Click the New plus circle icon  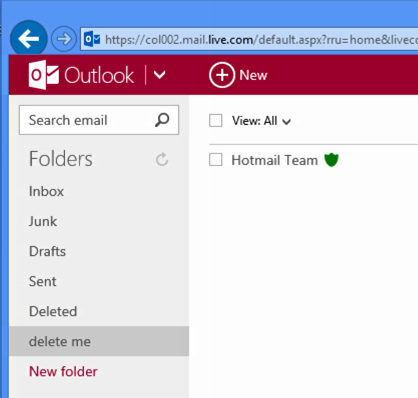coord(222,75)
